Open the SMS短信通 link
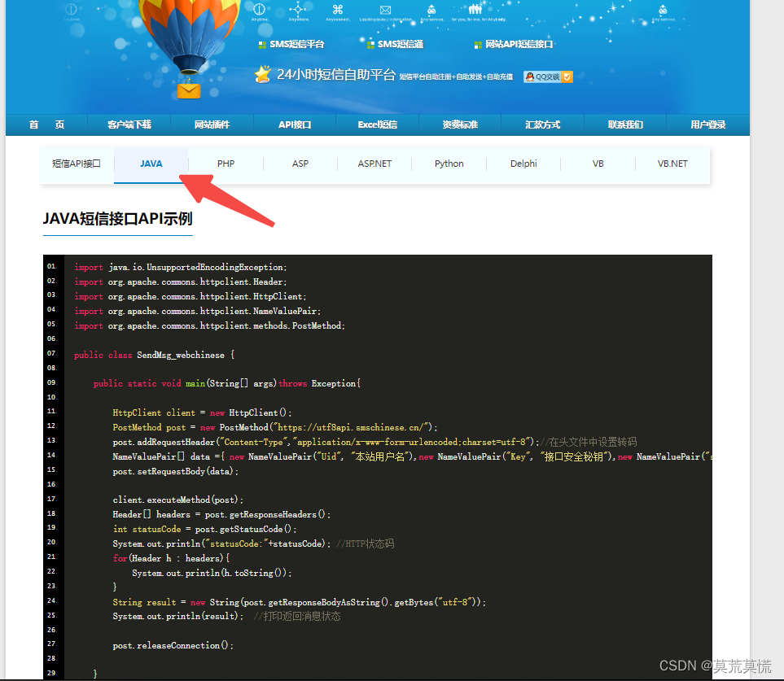 click(401, 45)
